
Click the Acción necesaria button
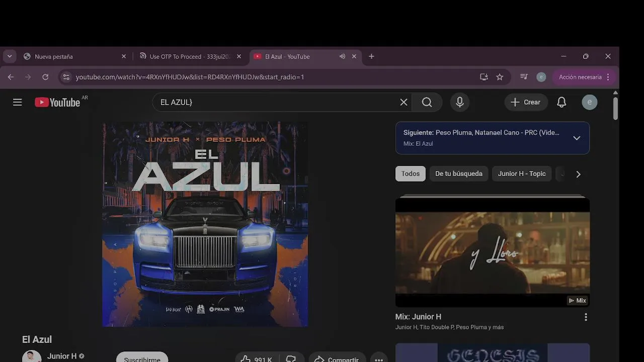(580, 77)
